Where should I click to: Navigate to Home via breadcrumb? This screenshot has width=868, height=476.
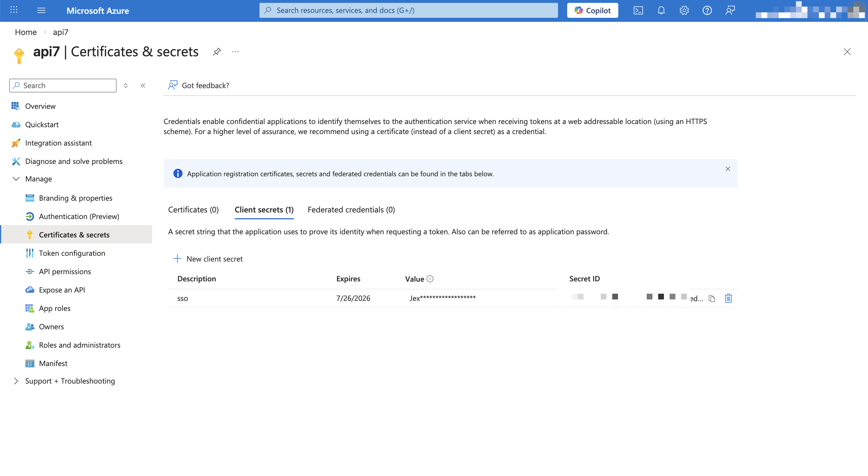pyautogui.click(x=26, y=32)
